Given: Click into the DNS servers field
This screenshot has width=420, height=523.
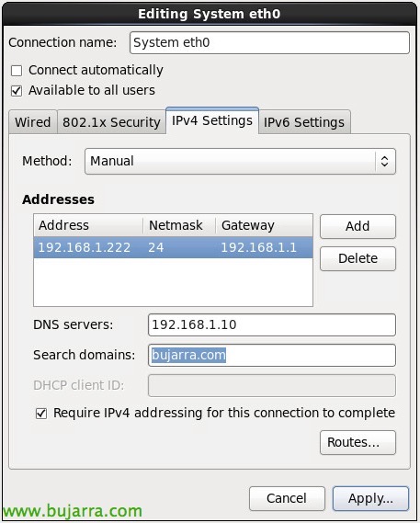Looking at the screenshot, I should pyautogui.click(x=272, y=324).
